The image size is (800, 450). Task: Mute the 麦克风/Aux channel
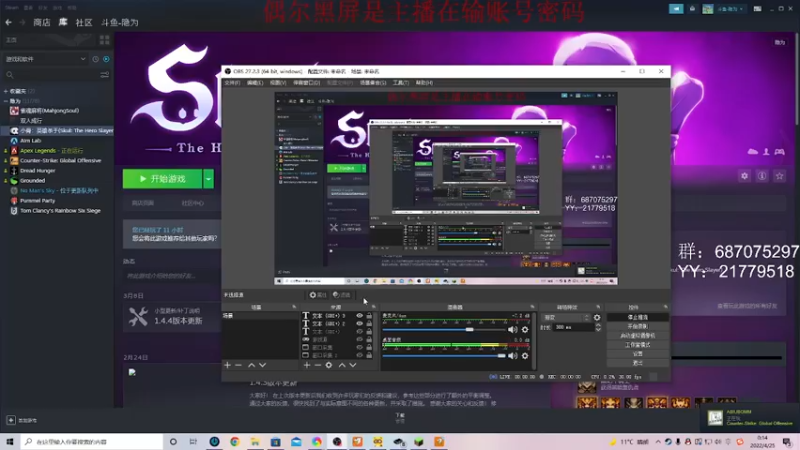pyautogui.click(x=512, y=330)
